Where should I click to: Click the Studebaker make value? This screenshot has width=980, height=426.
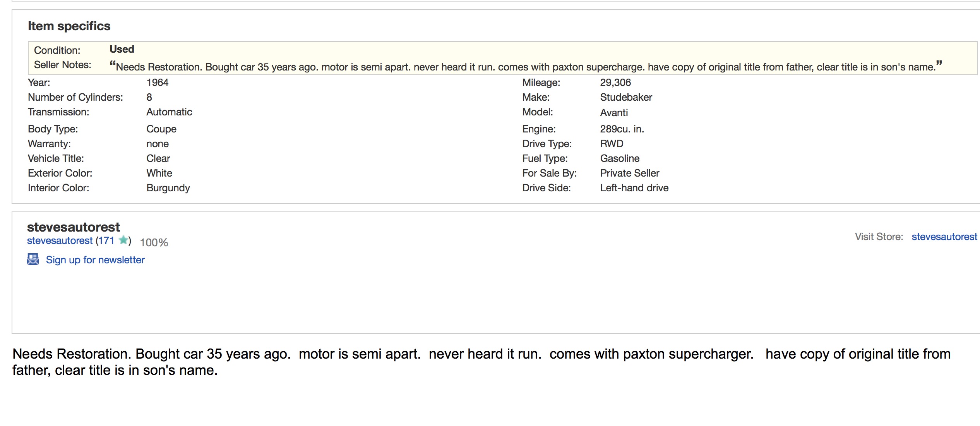(626, 97)
